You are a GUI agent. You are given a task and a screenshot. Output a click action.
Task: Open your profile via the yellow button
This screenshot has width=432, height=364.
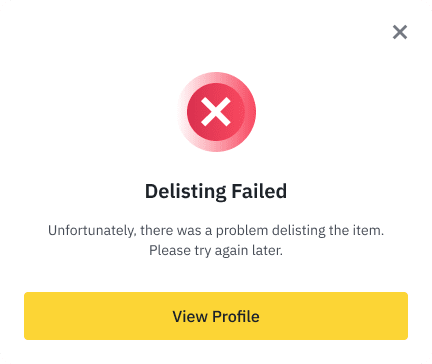(x=216, y=316)
